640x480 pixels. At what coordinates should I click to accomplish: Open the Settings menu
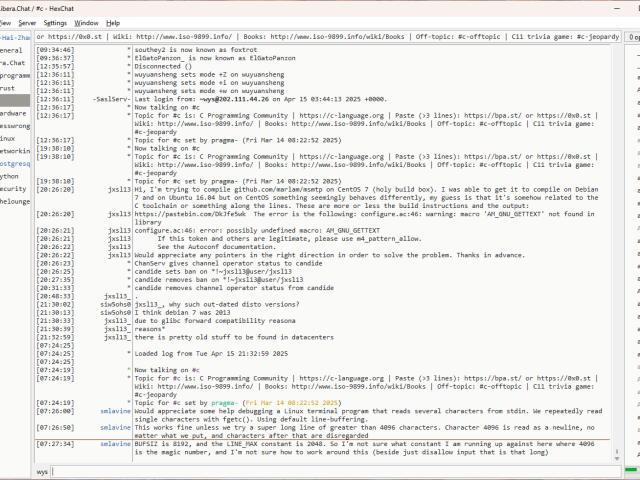[55, 22]
